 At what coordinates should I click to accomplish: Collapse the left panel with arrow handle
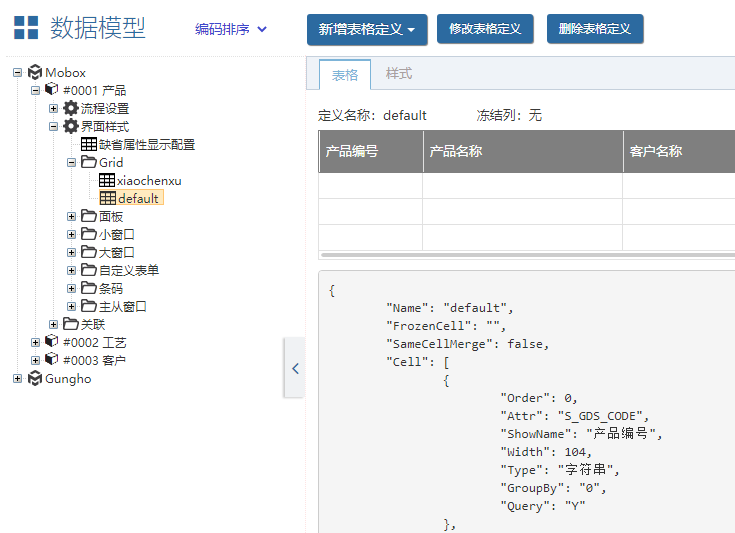(295, 368)
